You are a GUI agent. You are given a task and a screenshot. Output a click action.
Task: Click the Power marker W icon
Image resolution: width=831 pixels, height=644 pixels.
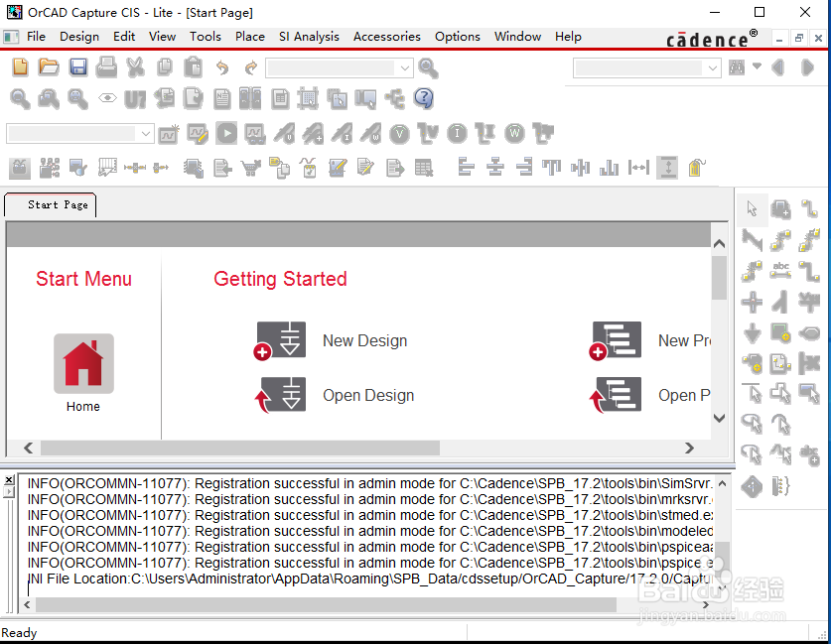point(514,133)
